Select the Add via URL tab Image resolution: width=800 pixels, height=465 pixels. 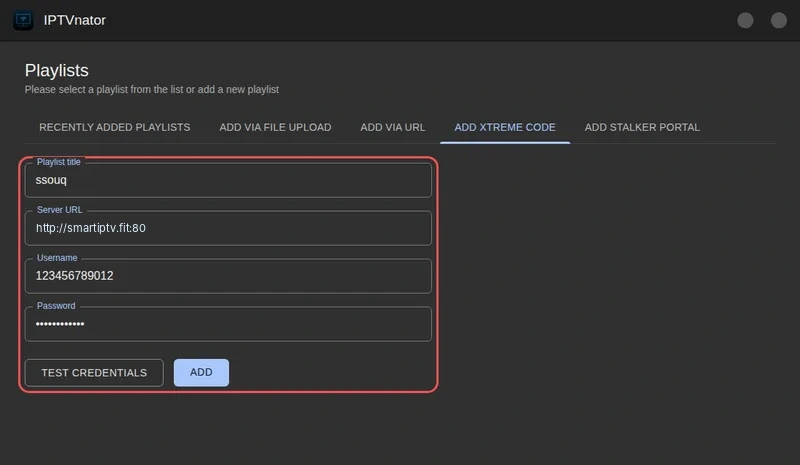coord(392,127)
